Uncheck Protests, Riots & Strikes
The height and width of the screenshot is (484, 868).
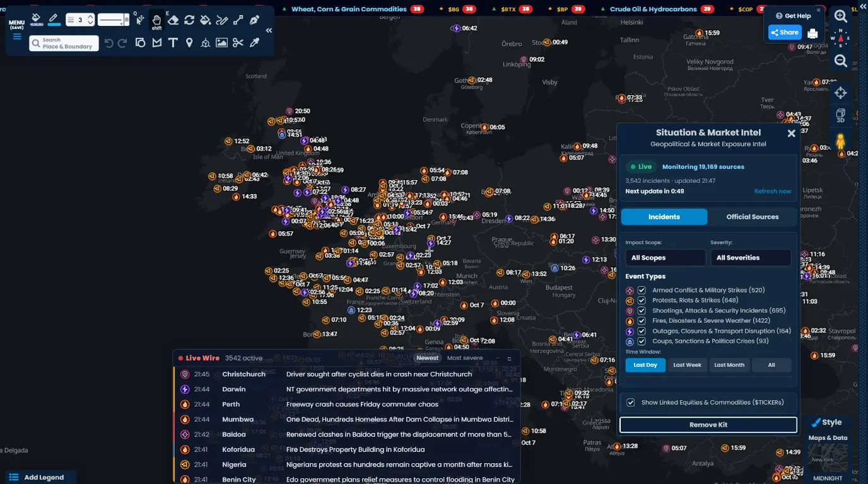[x=642, y=301]
